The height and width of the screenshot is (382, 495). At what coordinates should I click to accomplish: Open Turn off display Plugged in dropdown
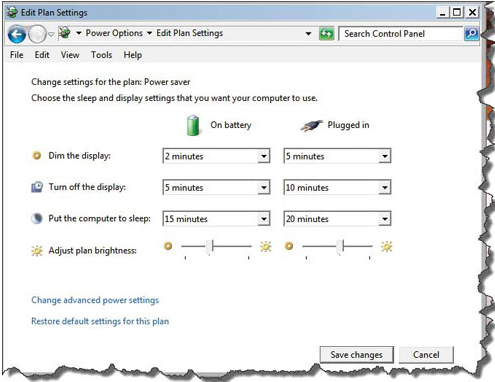pos(337,187)
